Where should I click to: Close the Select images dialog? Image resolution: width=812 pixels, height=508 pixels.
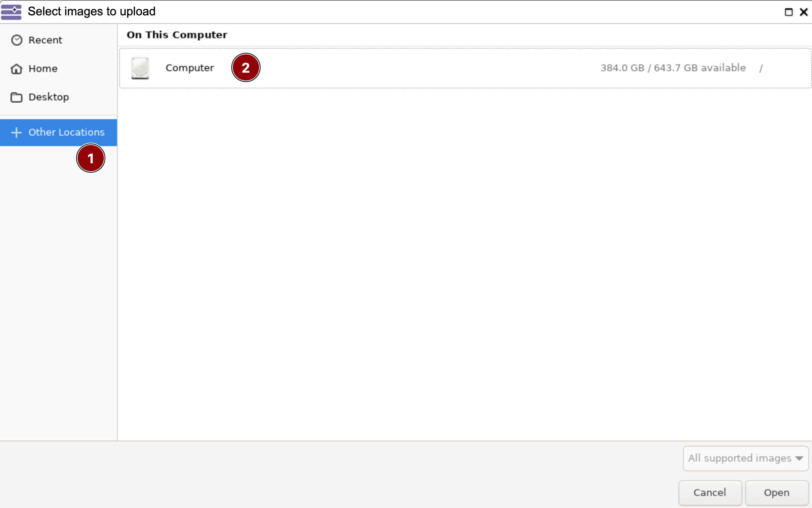pyautogui.click(x=804, y=12)
